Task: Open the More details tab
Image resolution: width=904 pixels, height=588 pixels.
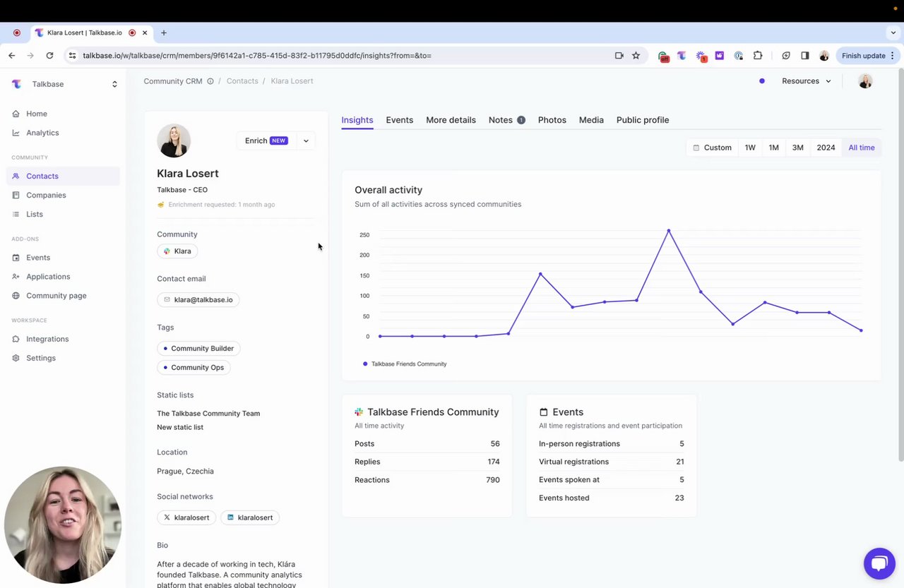Action: (451, 120)
